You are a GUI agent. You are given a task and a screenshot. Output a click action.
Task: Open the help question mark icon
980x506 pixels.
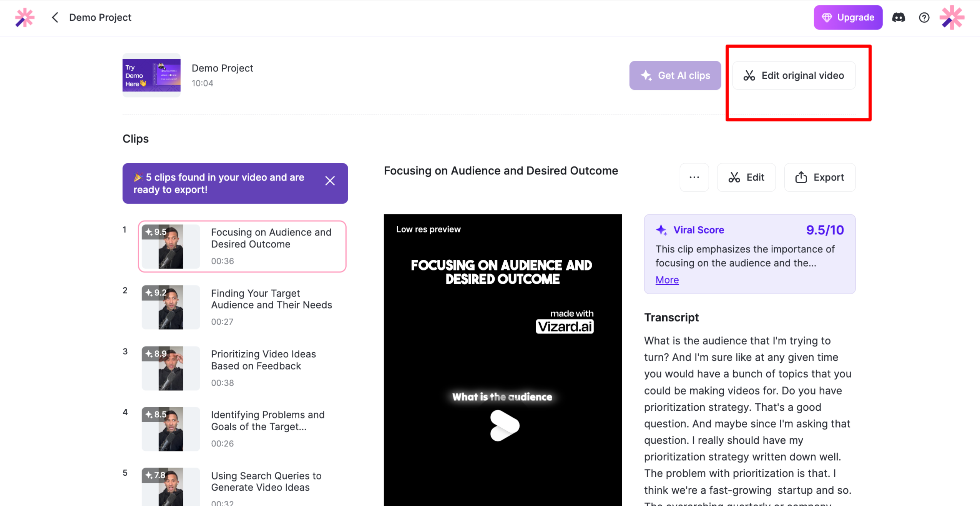[x=924, y=18]
